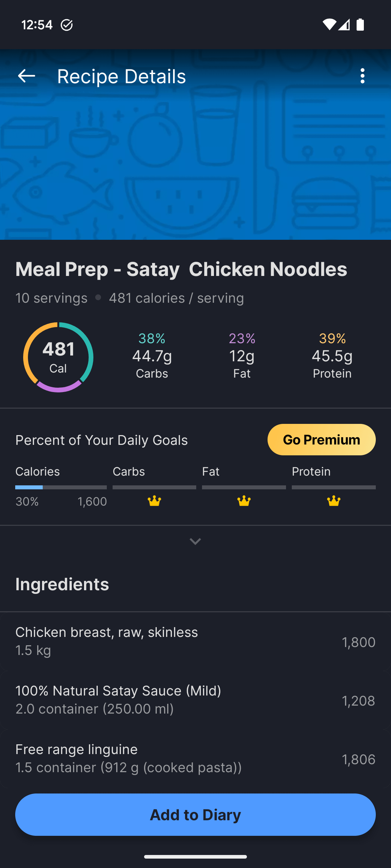Tap the Fat premium crown icon

click(x=244, y=501)
